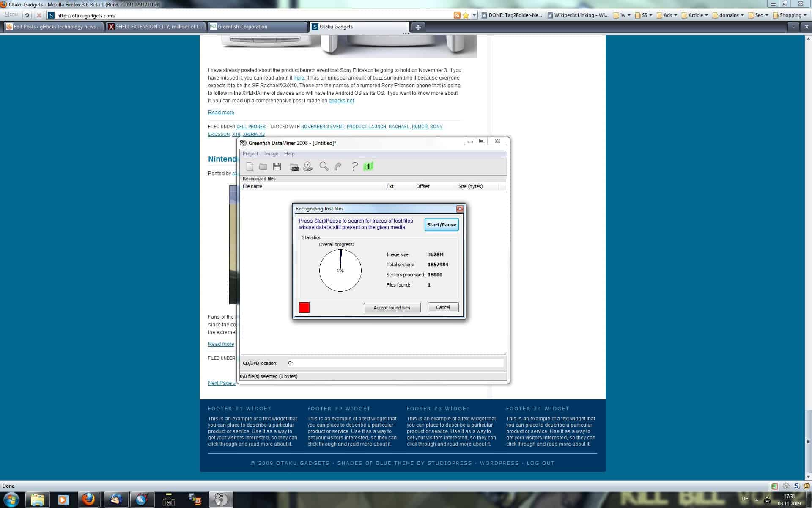Switch to the Greenfish Corporation tab
The height and width of the screenshot is (508, 812).
(x=258, y=27)
